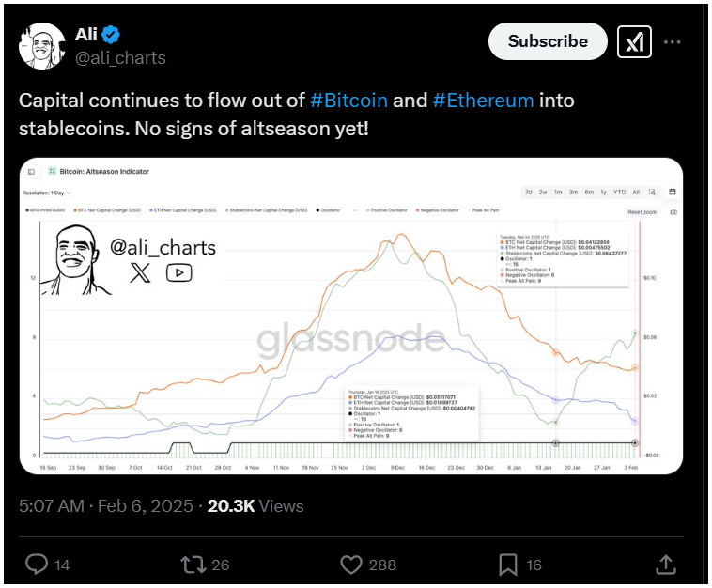
Task: Share the tweet via the upload icon
Action: pos(666,565)
